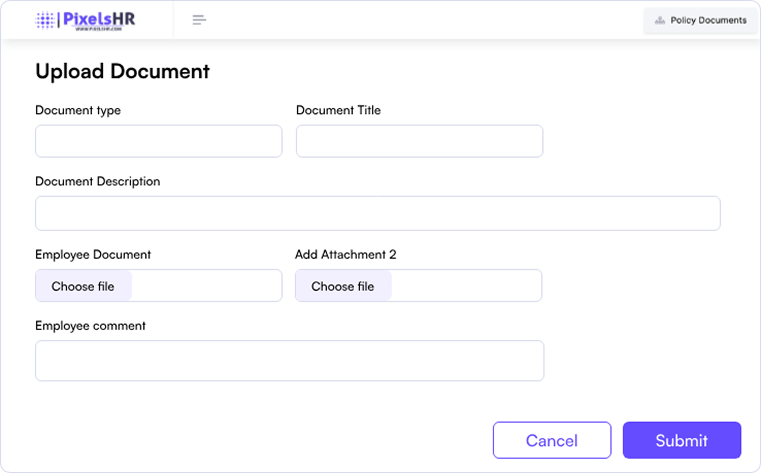Viewport: 761px width, 473px height.
Task: Focus the Employee comment field
Action: [x=289, y=360]
